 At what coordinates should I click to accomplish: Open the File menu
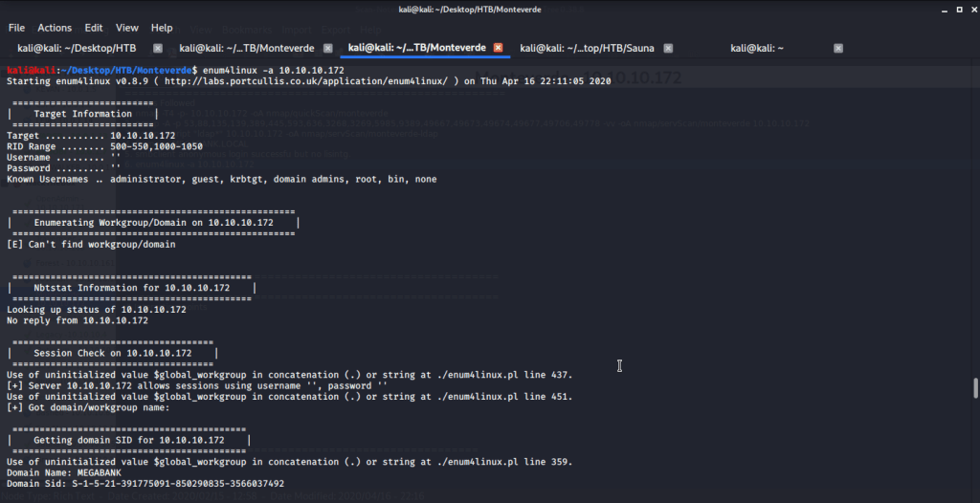(x=16, y=28)
